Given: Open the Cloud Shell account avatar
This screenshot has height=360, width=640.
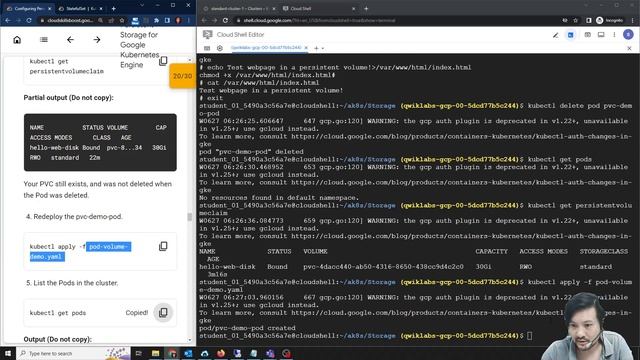Looking at the screenshot, I should click(628, 35).
